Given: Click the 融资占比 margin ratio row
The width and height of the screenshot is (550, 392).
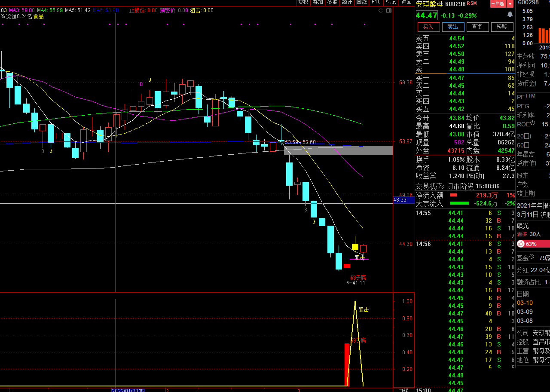Looking at the screenshot, I should (533, 282).
